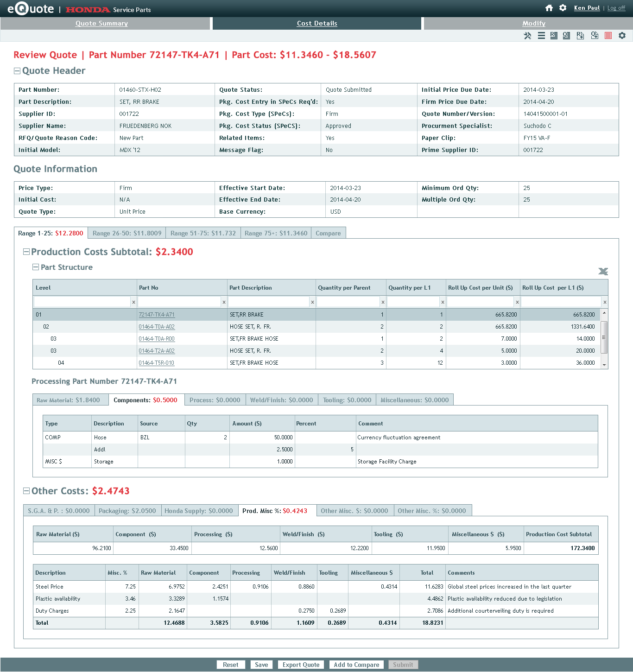Click the wrench and hammer tools icon
633x672 pixels.
(527, 36)
